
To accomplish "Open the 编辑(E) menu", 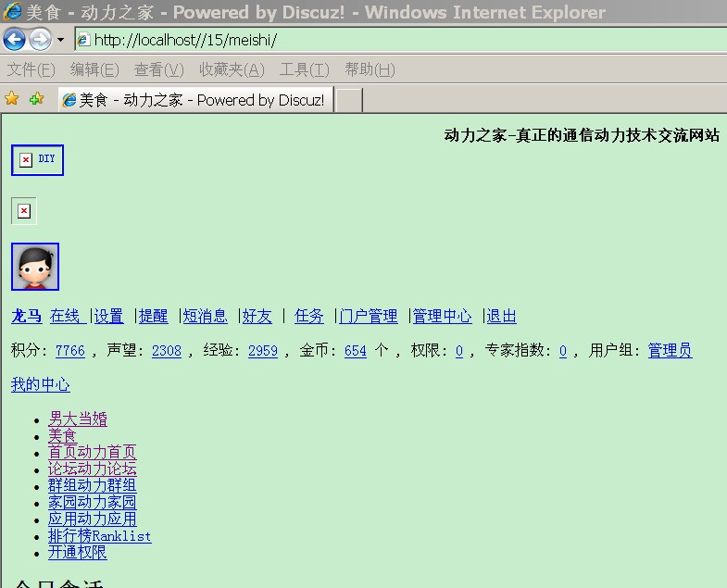I will (x=94, y=69).
